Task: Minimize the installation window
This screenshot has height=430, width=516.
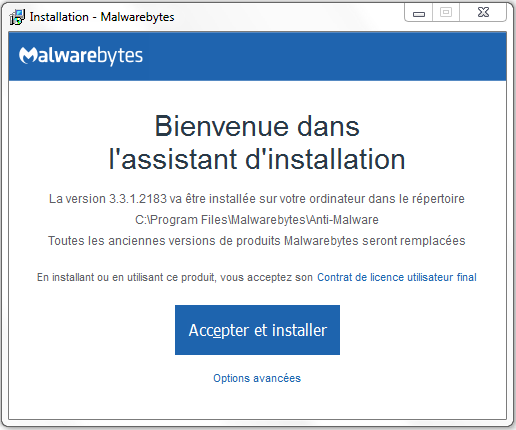Action: [x=419, y=13]
